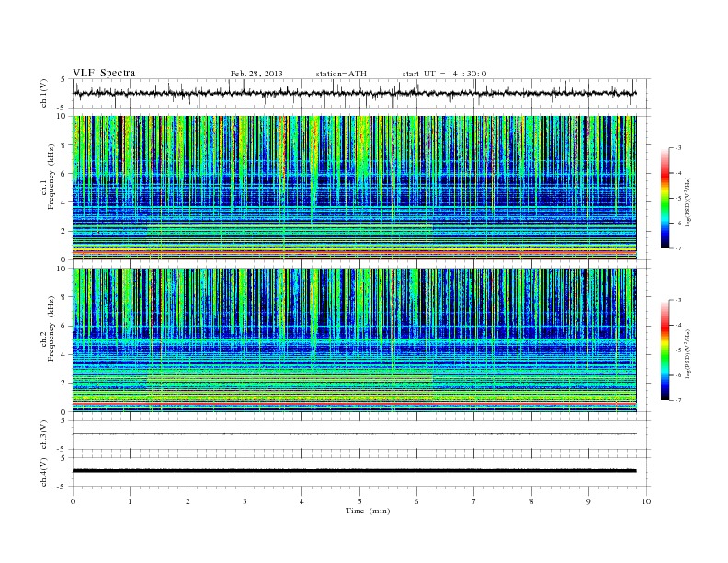Click the 'ch.4(V)' axis label
The height and width of the screenshot is (563, 728).
coord(44,472)
